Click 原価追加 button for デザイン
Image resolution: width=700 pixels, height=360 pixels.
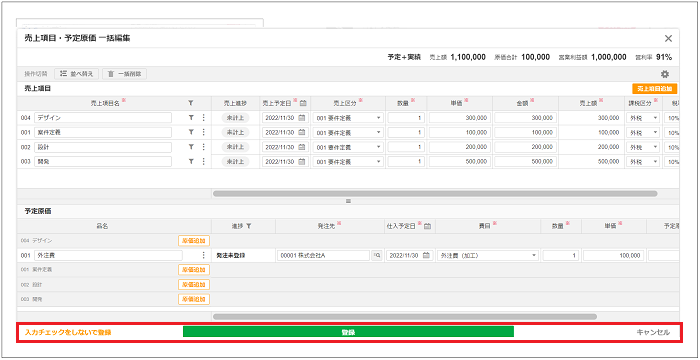tap(194, 241)
